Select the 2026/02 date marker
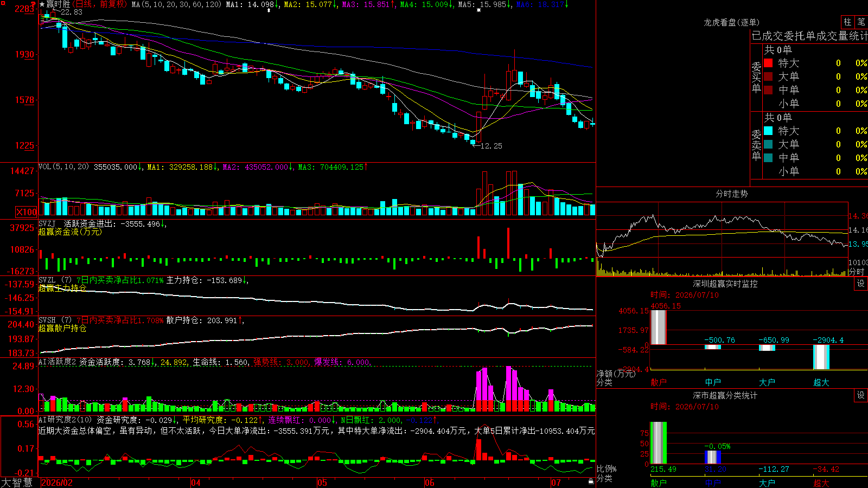Viewport: 868px width, 488px height. (x=57, y=483)
